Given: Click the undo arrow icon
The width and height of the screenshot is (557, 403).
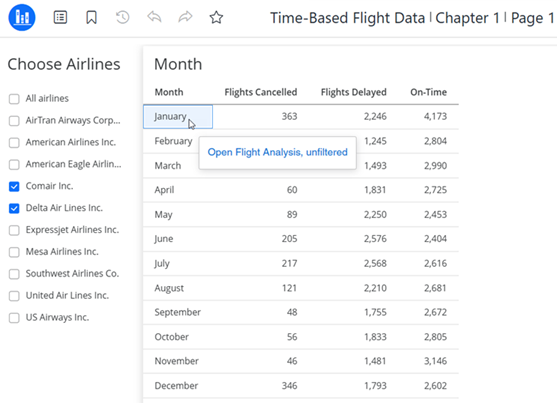Looking at the screenshot, I should pos(154,17).
